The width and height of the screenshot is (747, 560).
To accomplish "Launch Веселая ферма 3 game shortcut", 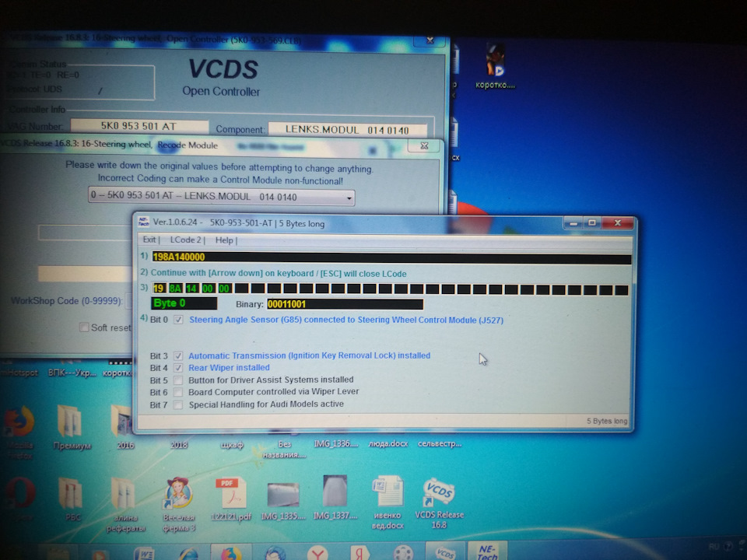I will pyautogui.click(x=179, y=504).
